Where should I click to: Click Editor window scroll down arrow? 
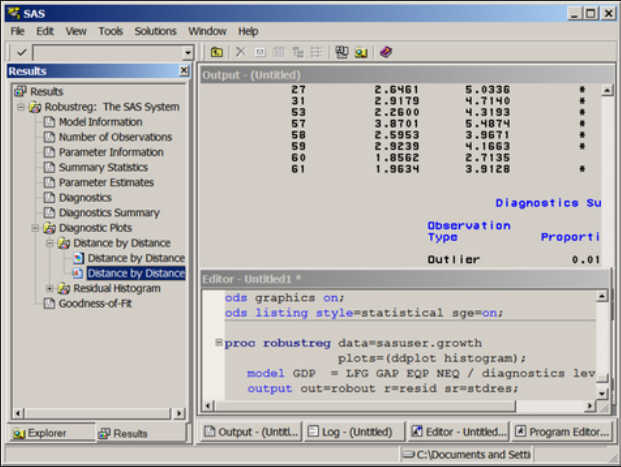point(602,394)
